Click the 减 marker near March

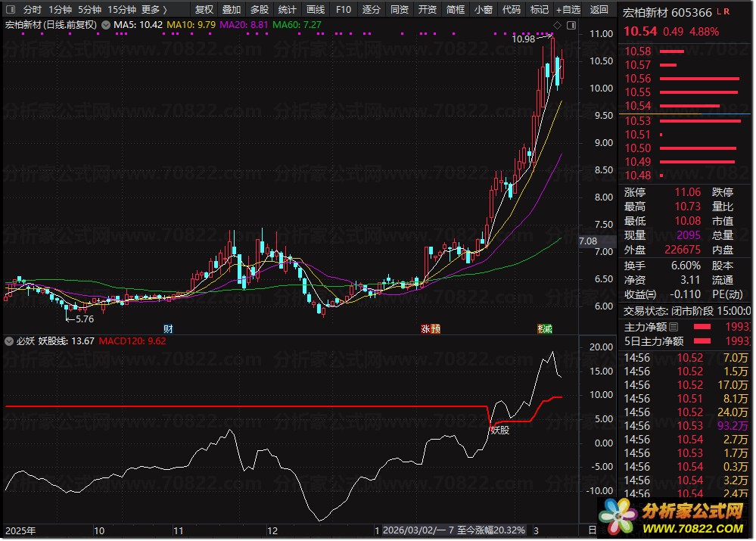click(x=545, y=328)
